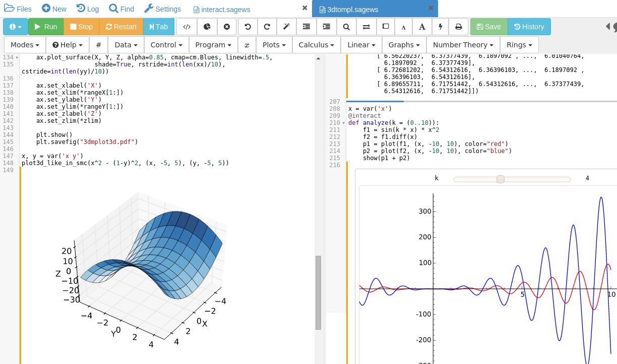Screen dimensions: 617x364
Task: Place cursor on the @interact line
Action: 364,116
